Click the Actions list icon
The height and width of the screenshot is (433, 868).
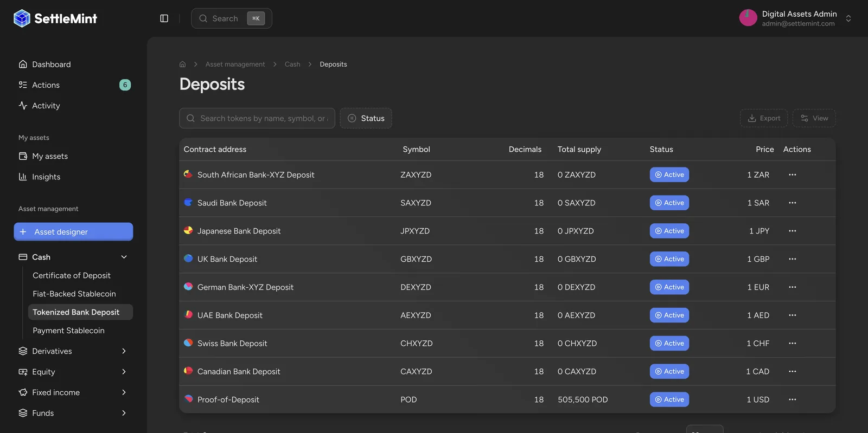point(23,85)
